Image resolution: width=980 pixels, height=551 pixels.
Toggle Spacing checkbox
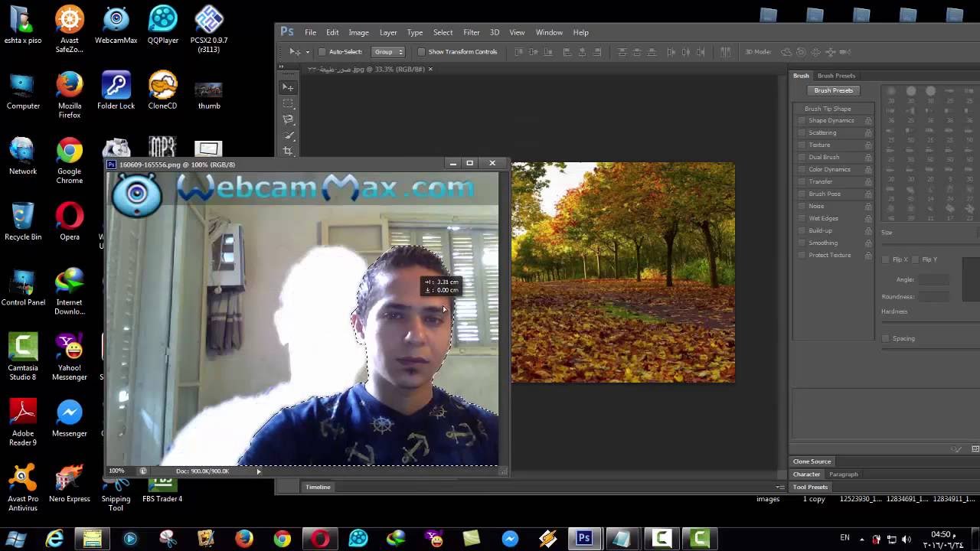pos(886,338)
